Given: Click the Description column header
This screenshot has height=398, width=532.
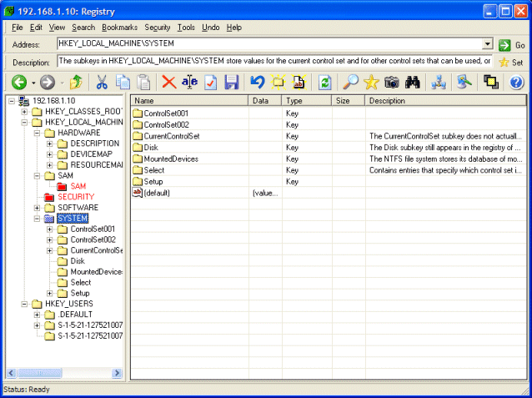Looking at the screenshot, I should click(x=445, y=101).
